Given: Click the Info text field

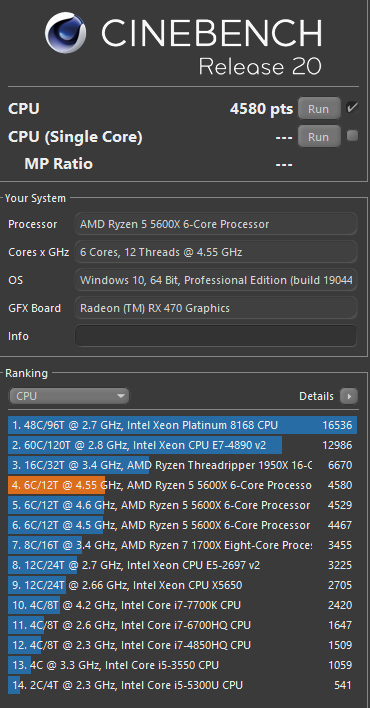Looking at the screenshot, I should pyautogui.click(x=216, y=336).
